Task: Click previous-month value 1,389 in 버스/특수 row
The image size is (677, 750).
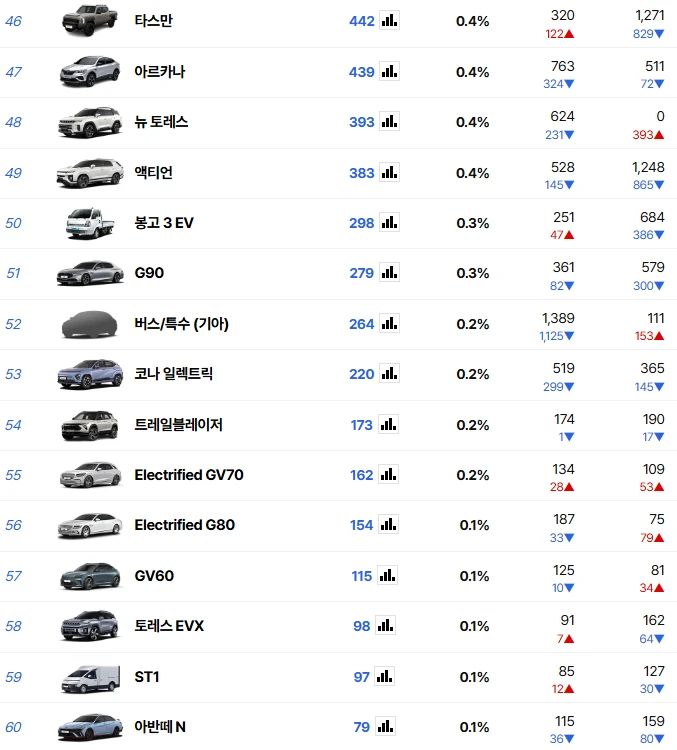Action: [558, 318]
